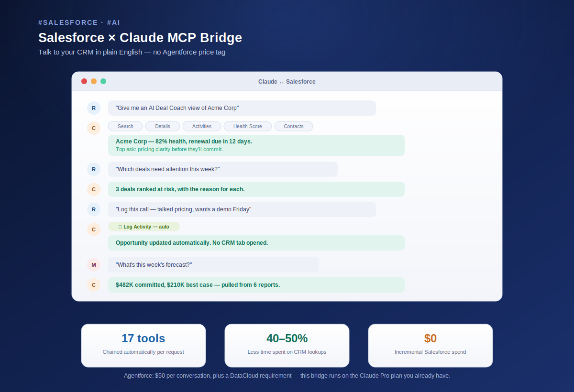Screen dimensions: 574x392
Task: Click the 'Claude ↔ Salesforce' window title
Action: pyautogui.click(x=287, y=82)
